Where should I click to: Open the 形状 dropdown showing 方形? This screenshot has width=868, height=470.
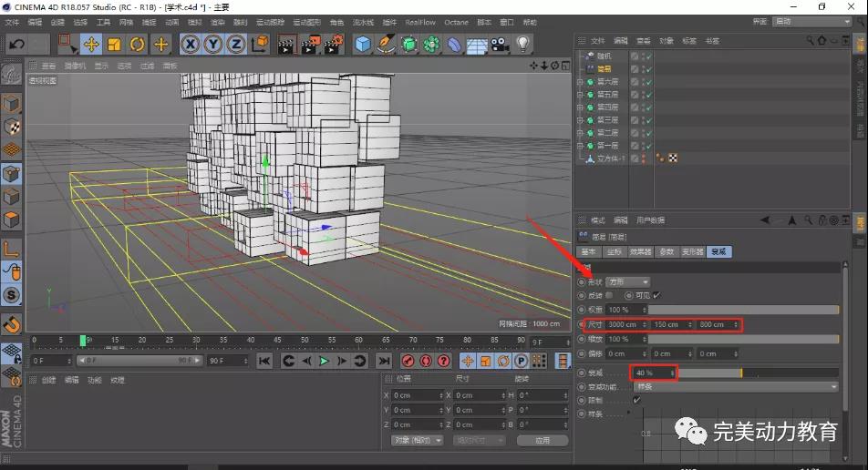[x=629, y=282]
